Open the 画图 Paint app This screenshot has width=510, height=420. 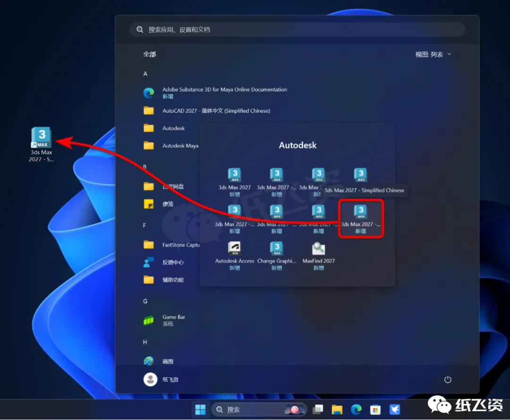point(158,361)
